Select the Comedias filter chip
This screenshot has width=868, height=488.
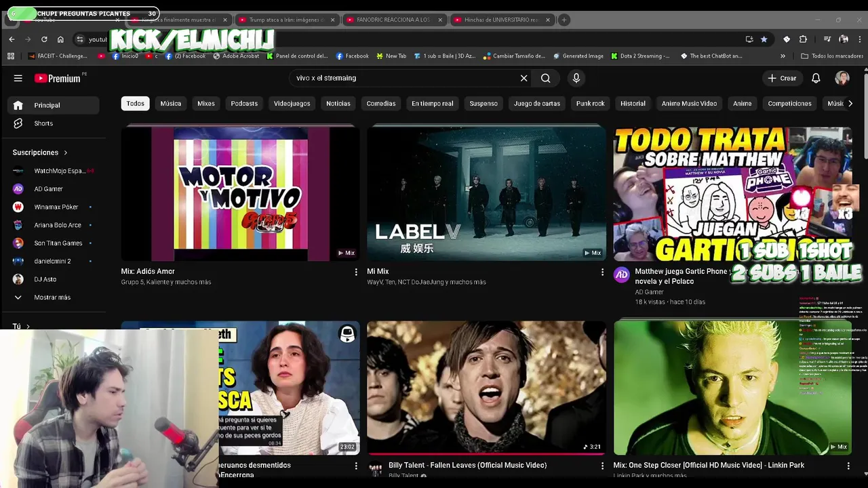tap(381, 104)
